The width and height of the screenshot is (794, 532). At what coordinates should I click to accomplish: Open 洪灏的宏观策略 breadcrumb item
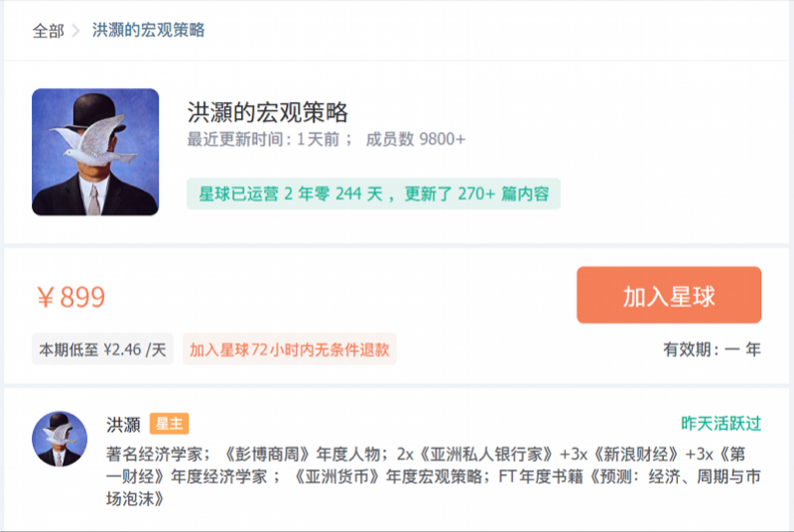148,31
